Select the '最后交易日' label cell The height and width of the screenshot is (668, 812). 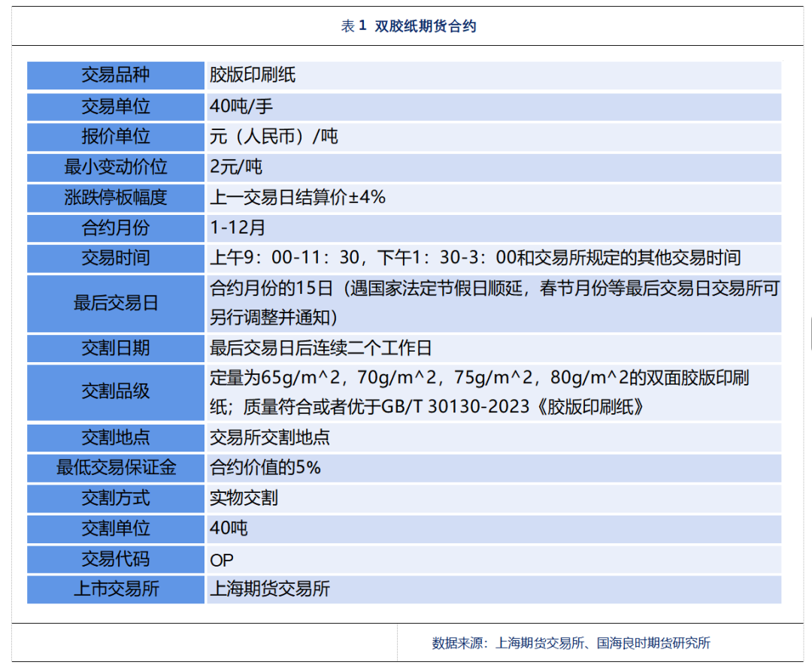[116, 304]
